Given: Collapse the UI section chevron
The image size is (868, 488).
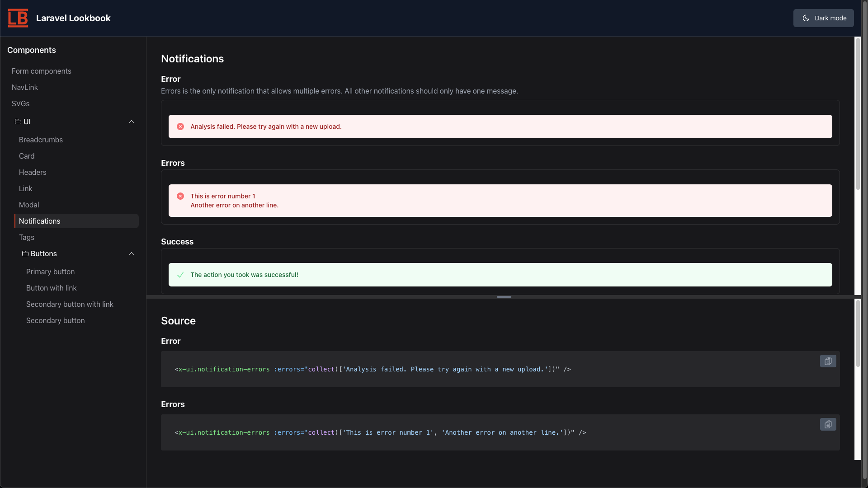Looking at the screenshot, I should point(132,122).
